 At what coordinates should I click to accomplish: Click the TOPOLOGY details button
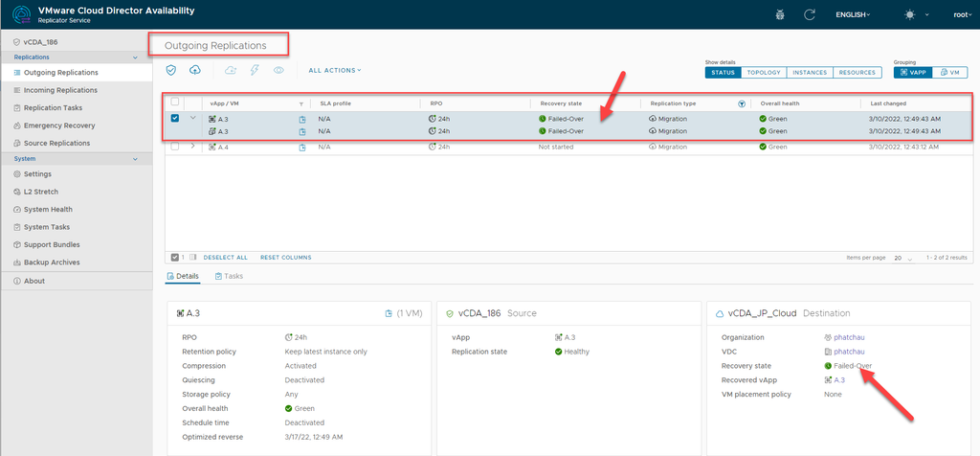point(764,73)
